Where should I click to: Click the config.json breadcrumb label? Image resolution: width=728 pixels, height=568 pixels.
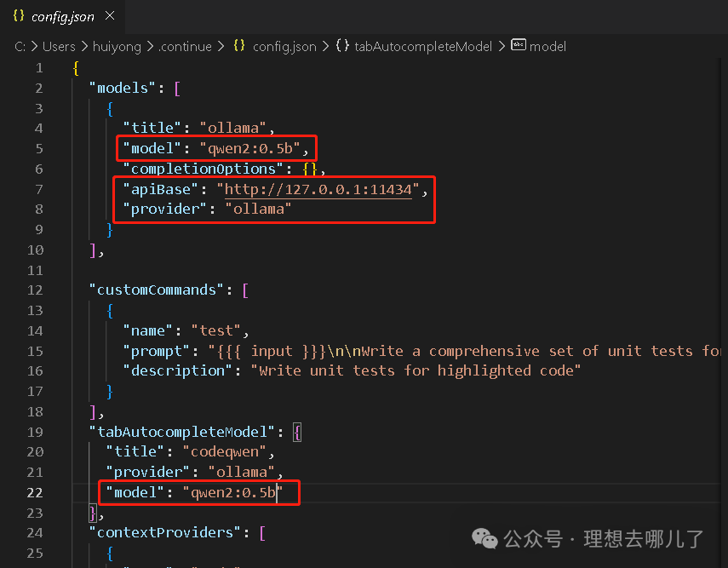[284, 47]
